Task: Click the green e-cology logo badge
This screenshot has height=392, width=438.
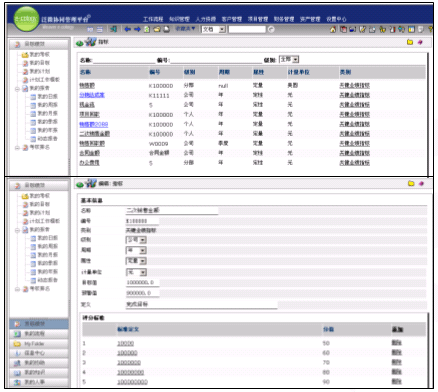Action: click(x=26, y=19)
